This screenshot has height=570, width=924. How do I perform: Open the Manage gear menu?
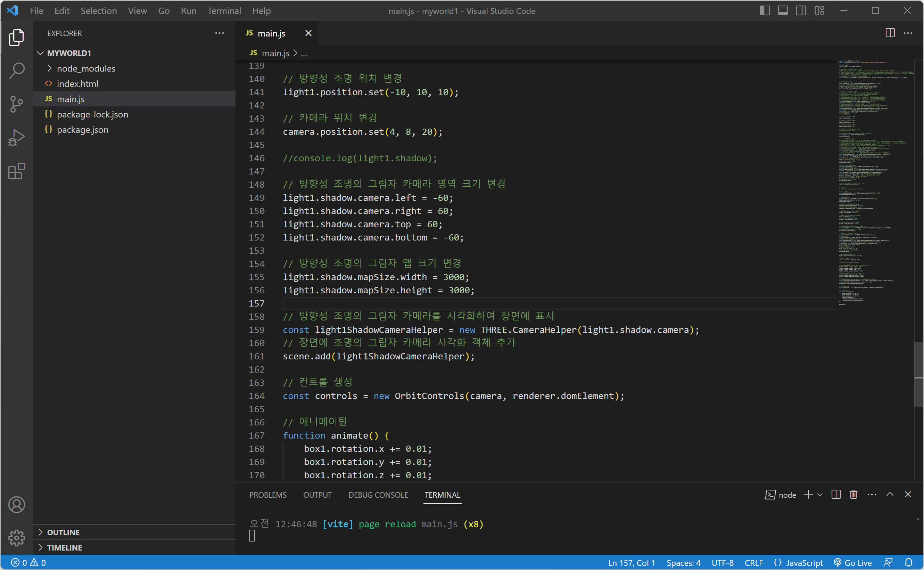click(x=17, y=538)
